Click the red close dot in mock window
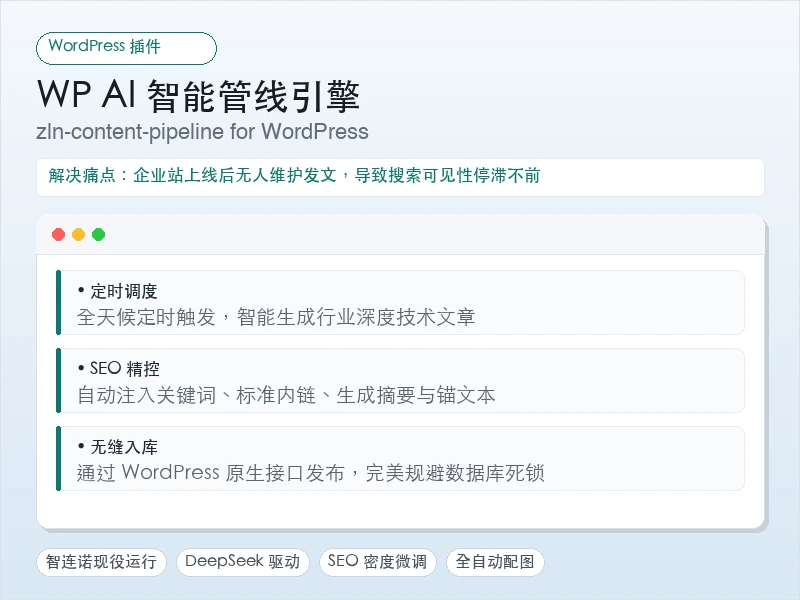The image size is (800, 600). (x=59, y=234)
